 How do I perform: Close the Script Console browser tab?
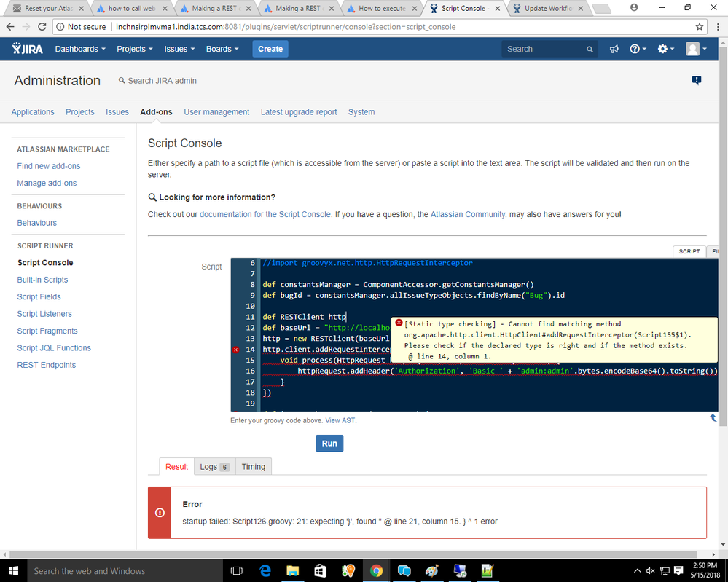pyautogui.click(x=497, y=8)
